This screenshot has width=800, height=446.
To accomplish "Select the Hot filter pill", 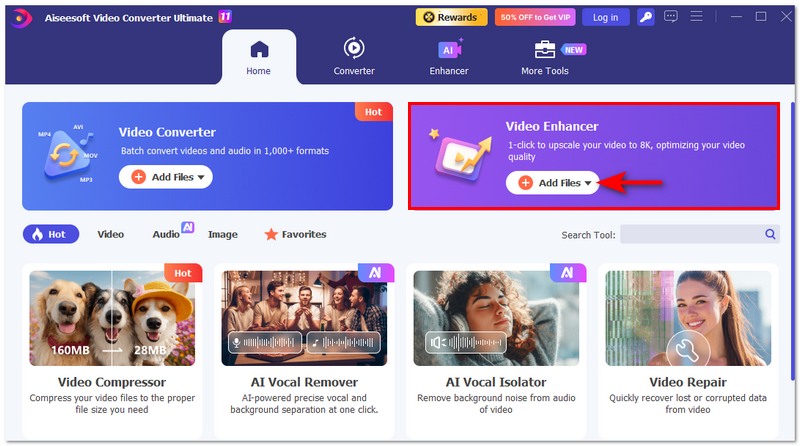I will click(51, 234).
